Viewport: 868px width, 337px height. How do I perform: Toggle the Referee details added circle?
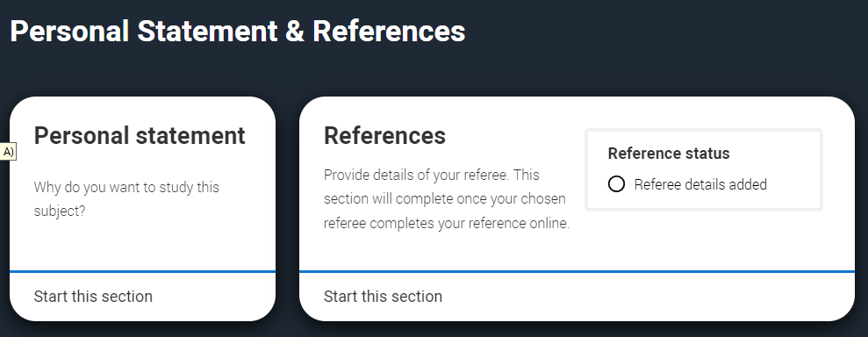pos(616,184)
